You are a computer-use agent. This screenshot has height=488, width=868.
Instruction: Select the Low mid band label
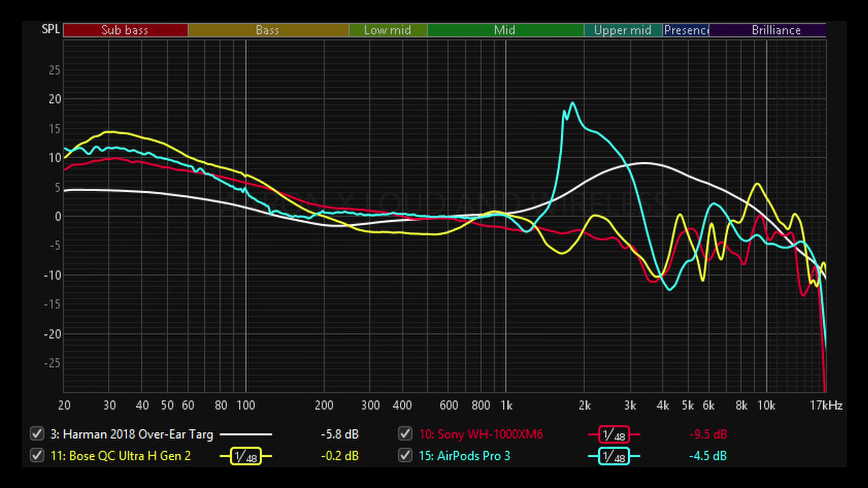point(388,30)
